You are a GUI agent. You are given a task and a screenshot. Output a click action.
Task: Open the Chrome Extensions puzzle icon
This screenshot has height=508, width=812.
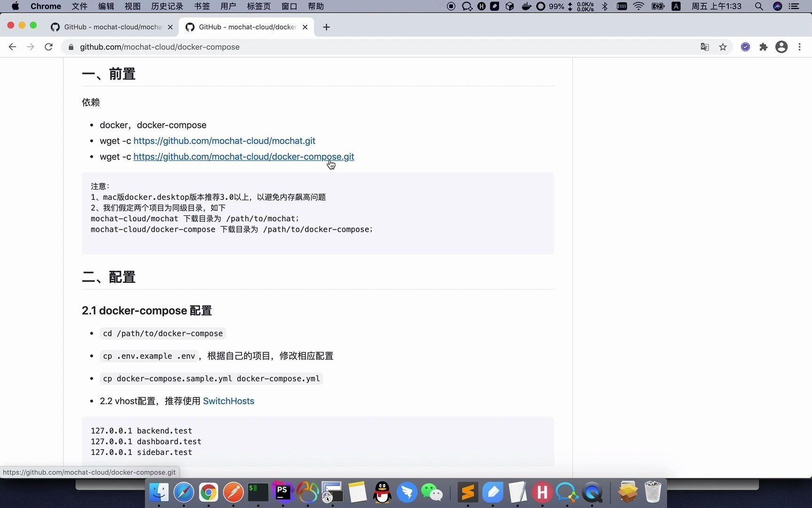click(x=764, y=47)
